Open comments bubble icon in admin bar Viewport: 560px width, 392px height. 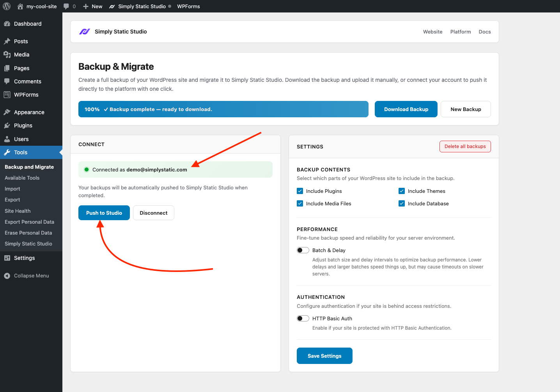tap(66, 7)
